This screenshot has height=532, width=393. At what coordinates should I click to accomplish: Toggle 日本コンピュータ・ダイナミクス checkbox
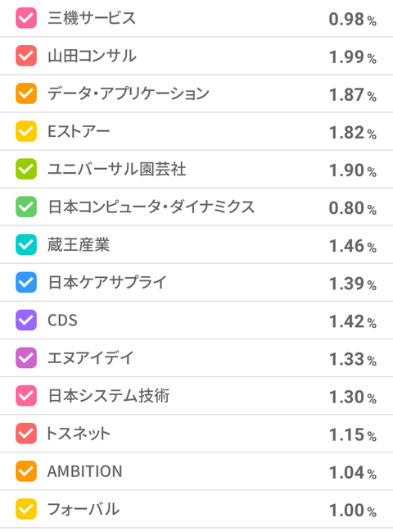coord(26,207)
